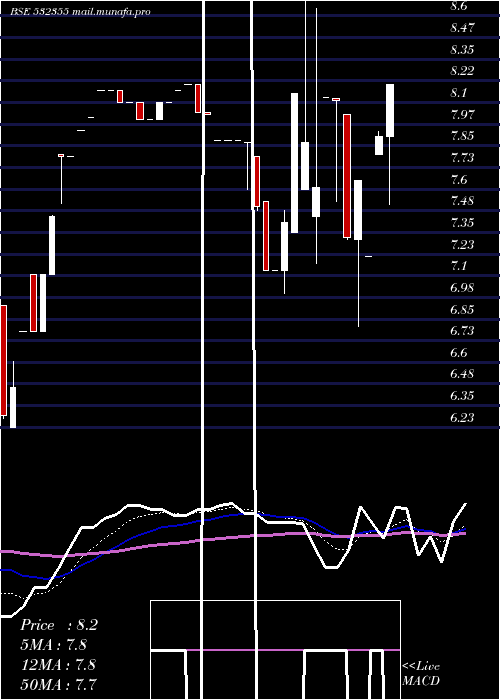Click the 8.6 price axis label
This screenshot has height=700, width=500.
pyautogui.click(x=458, y=6)
